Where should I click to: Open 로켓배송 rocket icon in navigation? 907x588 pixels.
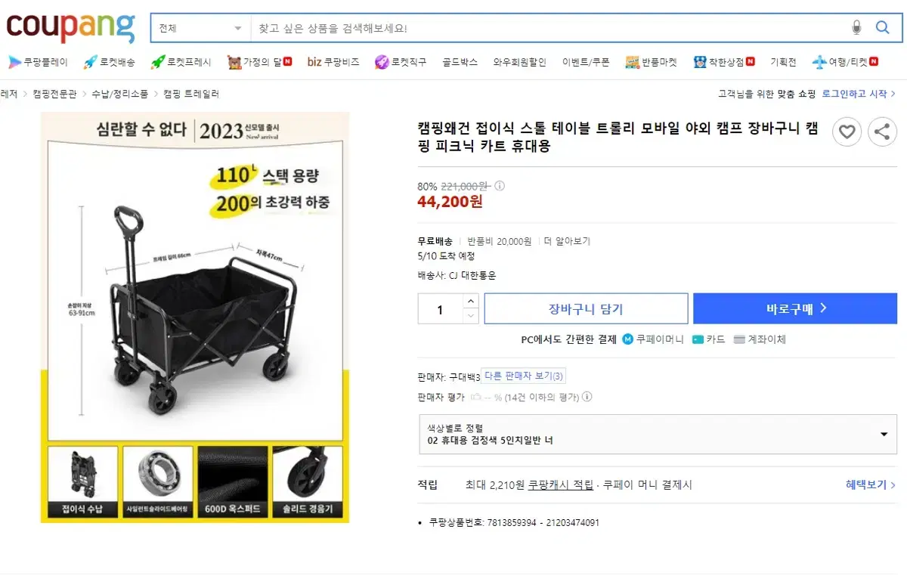coord(90,62)
